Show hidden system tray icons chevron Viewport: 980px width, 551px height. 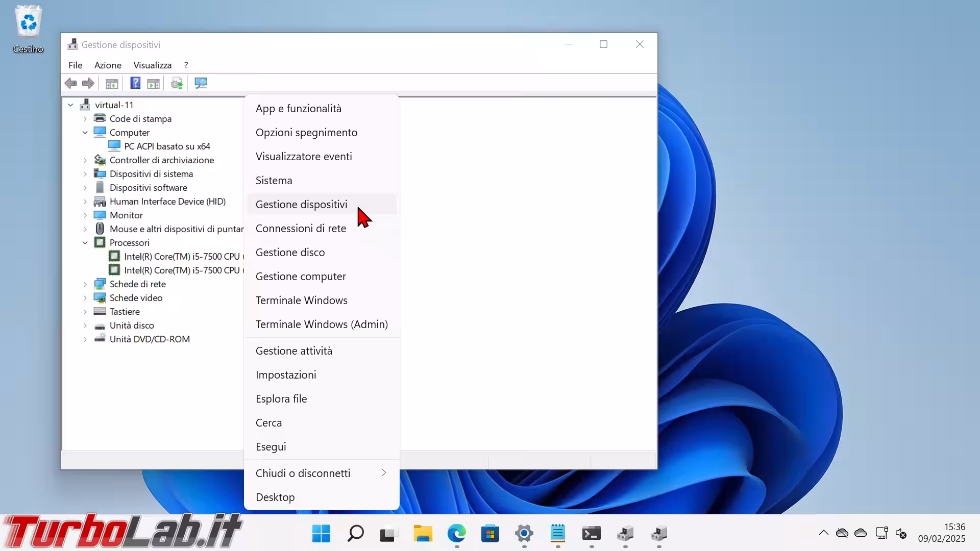823,533
